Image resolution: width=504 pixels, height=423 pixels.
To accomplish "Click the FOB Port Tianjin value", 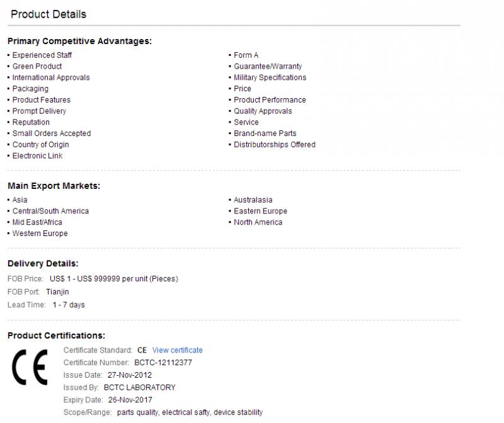I will coord(57,292).
